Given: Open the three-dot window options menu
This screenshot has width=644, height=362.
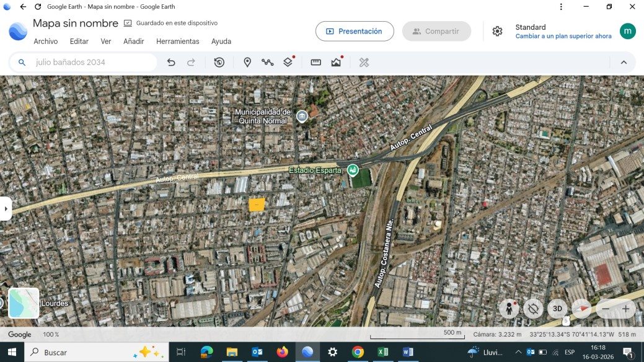Looking at the screenshot, I should point(561,7).
